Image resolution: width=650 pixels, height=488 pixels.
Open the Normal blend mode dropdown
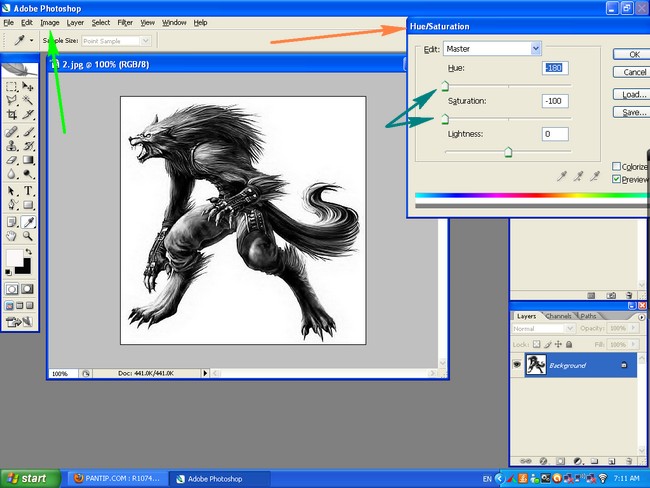(x=570, y=328)
